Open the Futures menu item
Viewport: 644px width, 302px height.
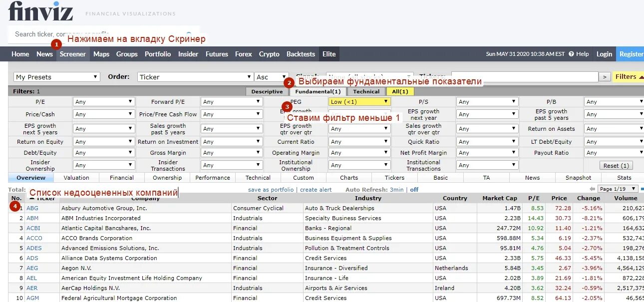[x=217, y=54]
